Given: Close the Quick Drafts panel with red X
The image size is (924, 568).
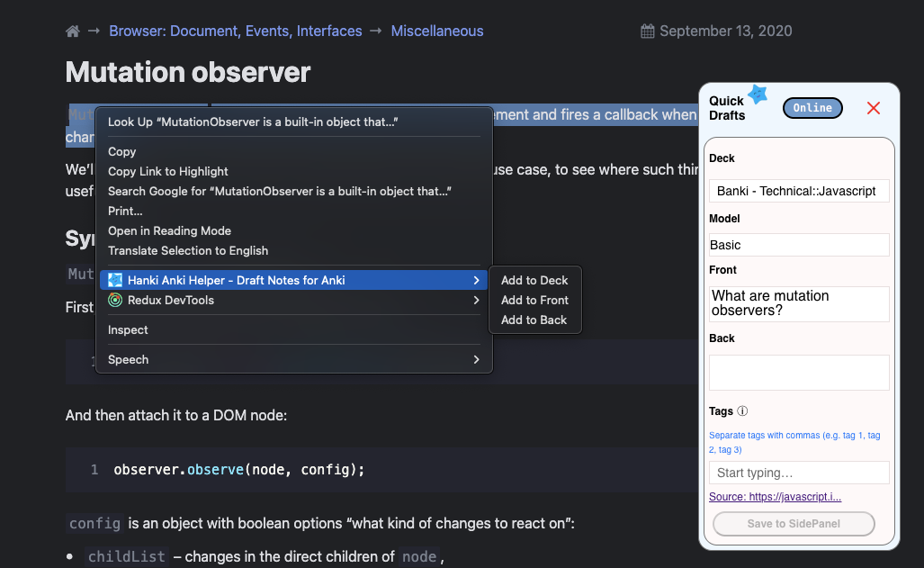Looking at the screenshot, I should [873, 108].
